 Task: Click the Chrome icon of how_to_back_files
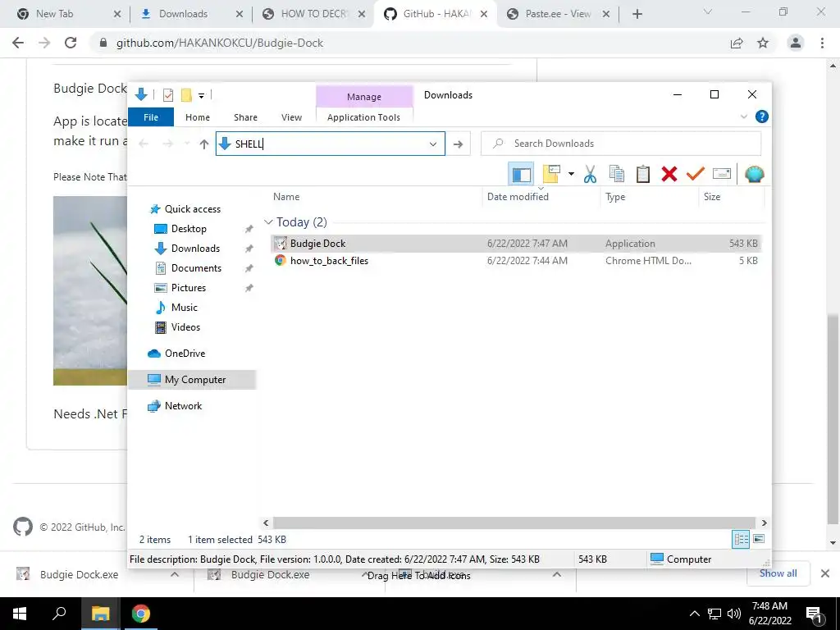click(280, 260)
